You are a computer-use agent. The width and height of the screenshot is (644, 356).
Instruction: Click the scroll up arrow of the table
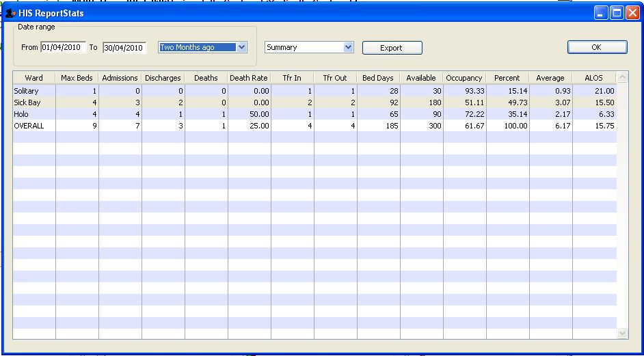point(622,77)
